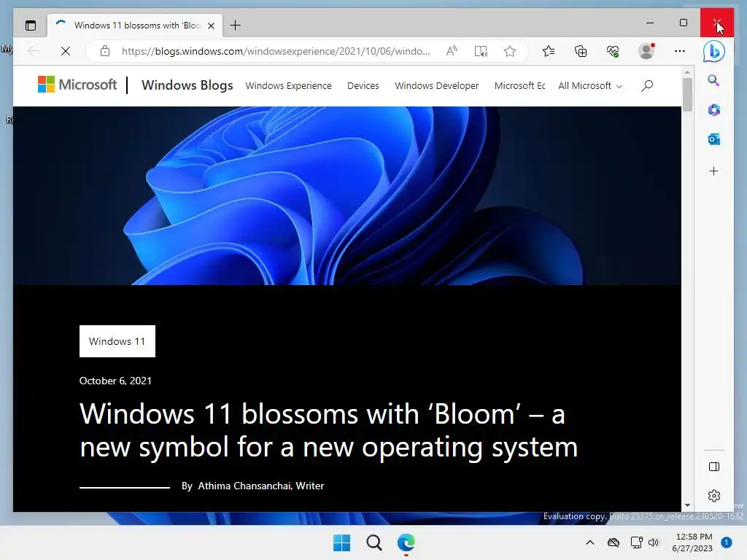
Task: Open Microsoft 365 sidebar icon
Action: tap(713, 110)
